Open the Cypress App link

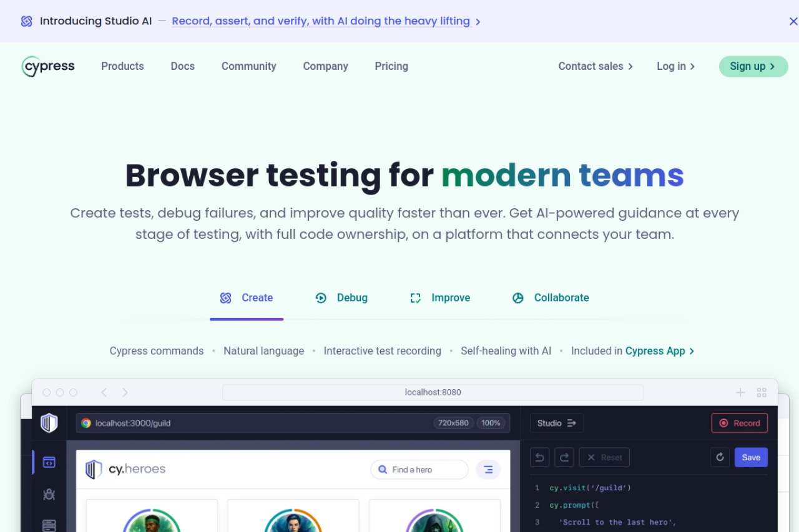[x=659, y=351]
